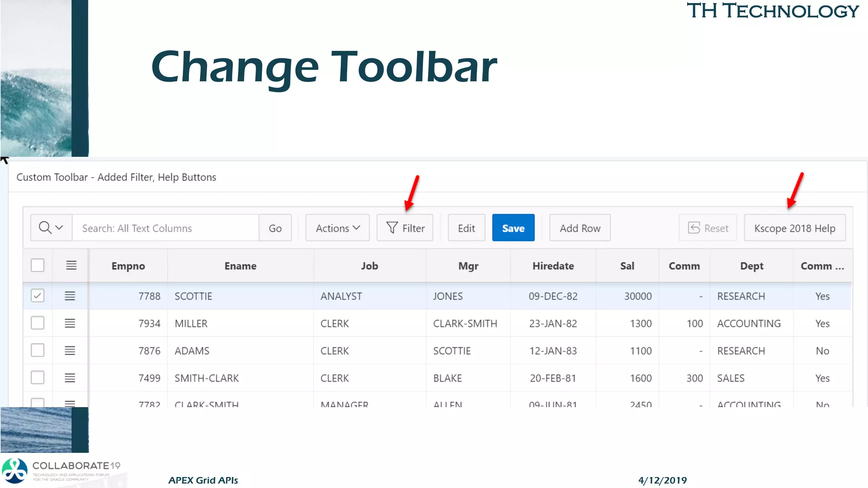Viewport: 868px width, 488px height.
Task: Select the SCOTTIE manager cell in ADAMS row
Action: tap(468, 351)
